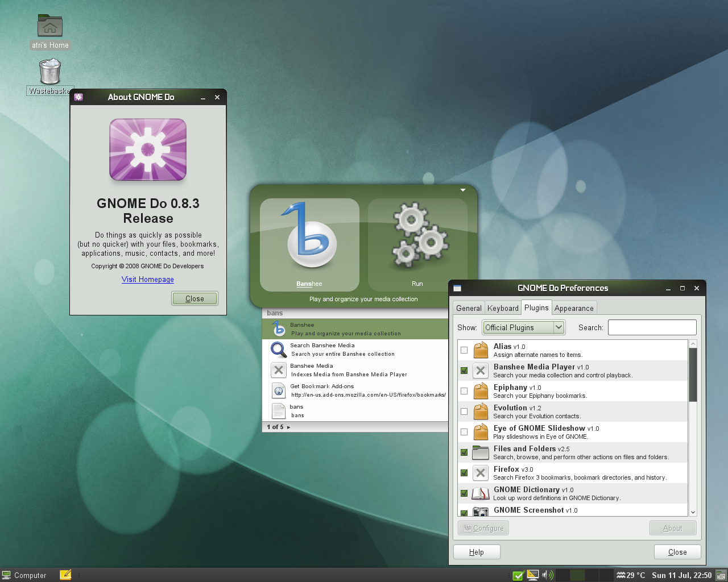Open the clock showing Sun 11 Jul, 22:50
728x582 pixels.
[681, 575]
